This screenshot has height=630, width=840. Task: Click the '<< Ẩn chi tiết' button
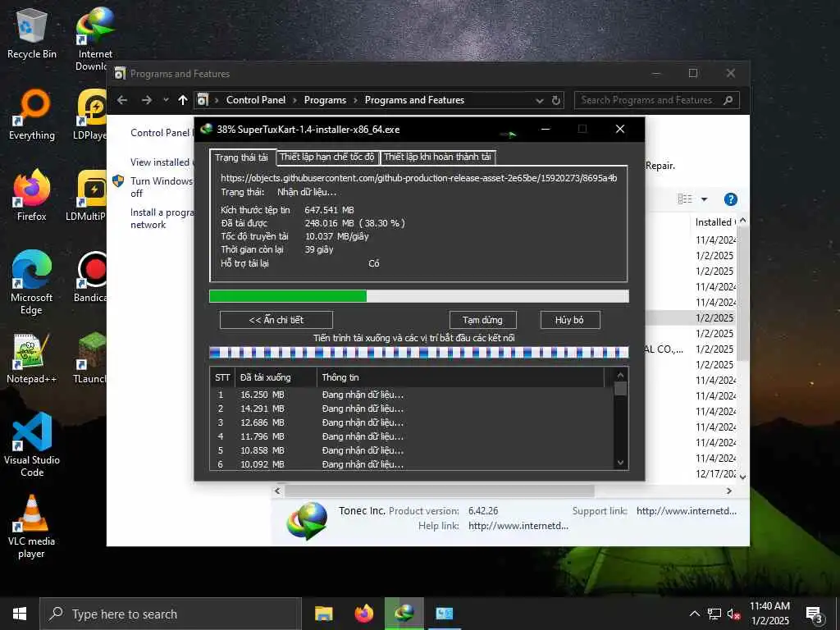click(x=276, y=320)
